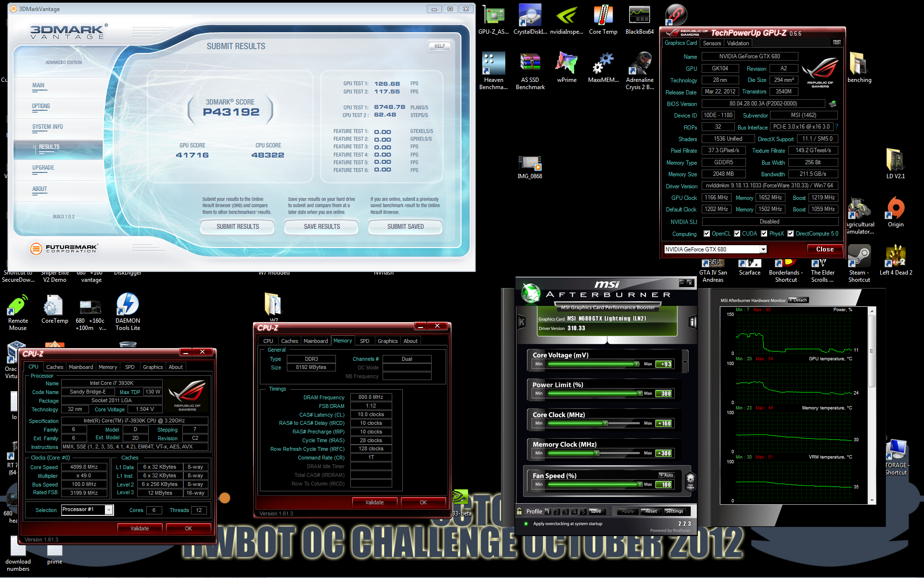Switch to the Sensors tab in GPU-Z

(712, 43)
